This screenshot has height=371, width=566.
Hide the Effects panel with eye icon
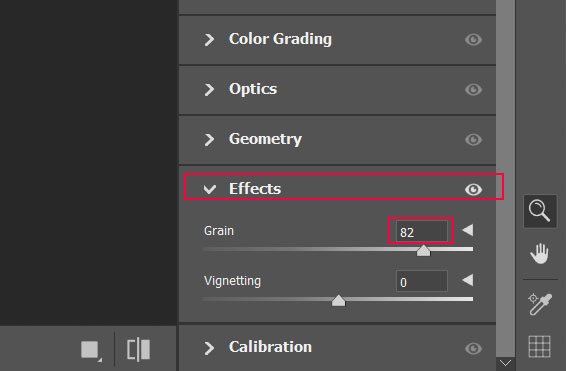click(x=473, y=189)
